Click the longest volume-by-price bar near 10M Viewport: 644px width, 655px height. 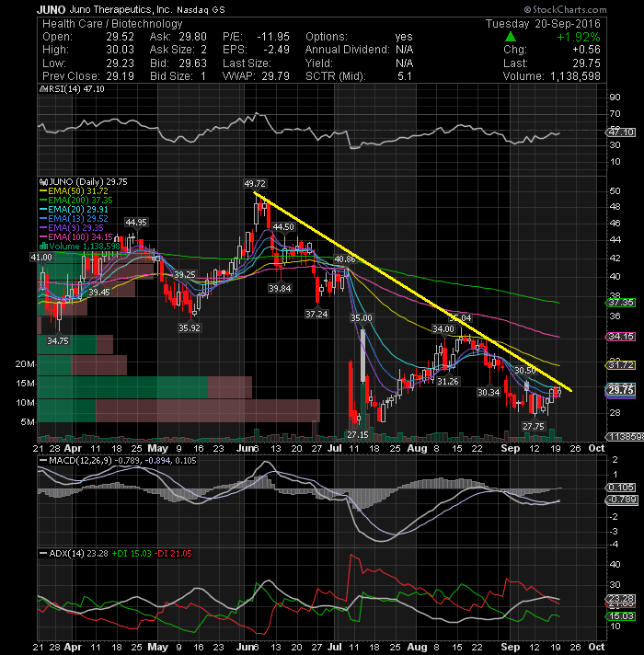[x=178, y=410]
